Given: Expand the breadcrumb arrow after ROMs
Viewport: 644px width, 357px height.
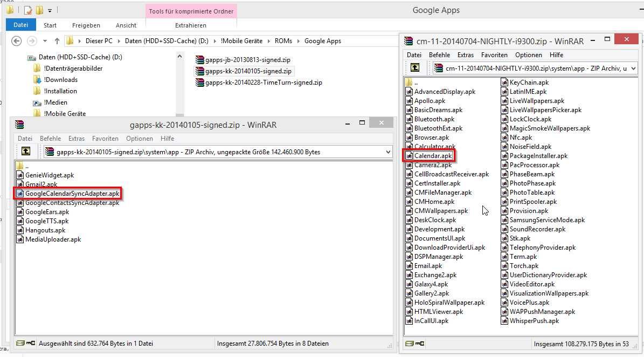Looking at the screenshot, I should [x=298, y=41].
